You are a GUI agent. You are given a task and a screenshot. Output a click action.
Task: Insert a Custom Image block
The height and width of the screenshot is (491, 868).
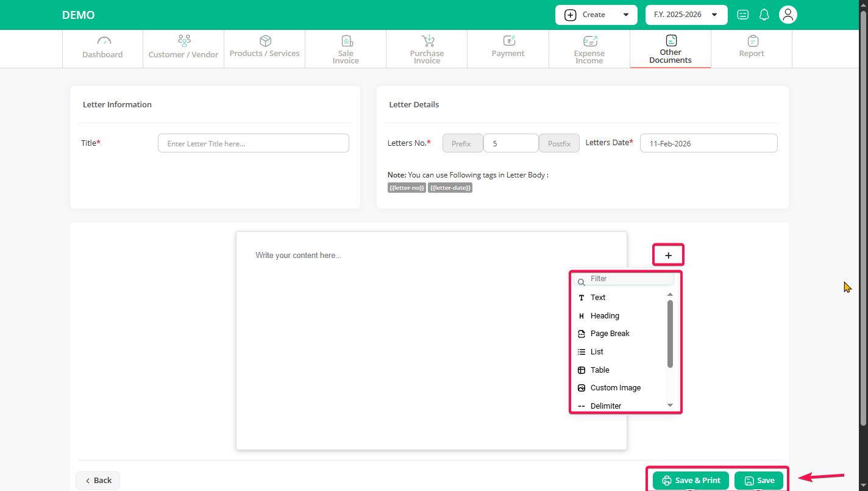point(615,388)
